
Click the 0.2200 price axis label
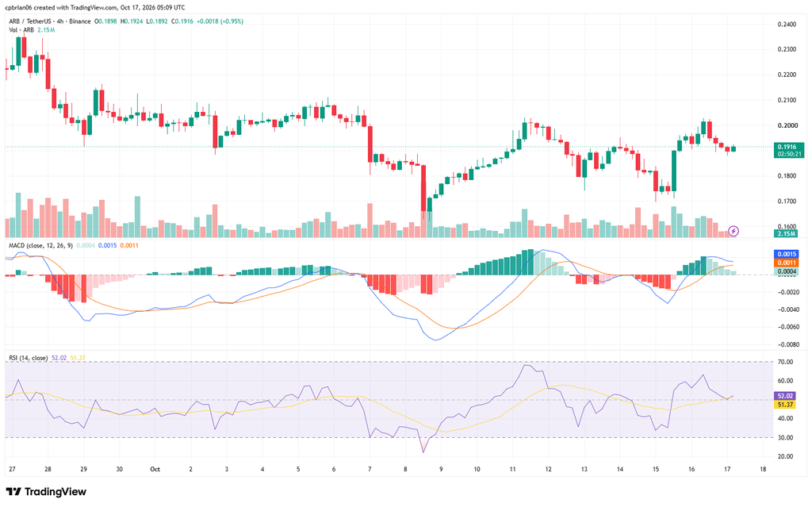click(787, 75)
